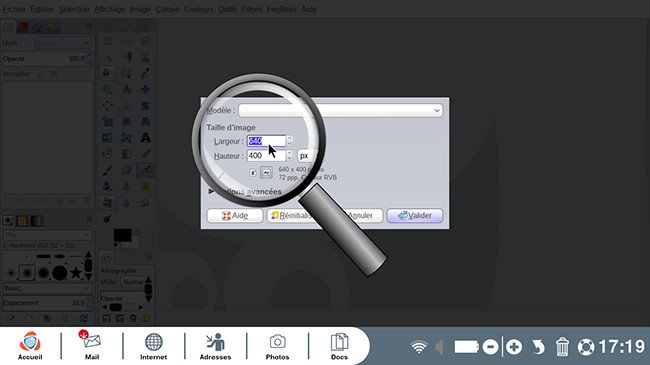Select landscape orientation in dialog
The width and height of the screenshot is (650, 365).
[267, 173]
